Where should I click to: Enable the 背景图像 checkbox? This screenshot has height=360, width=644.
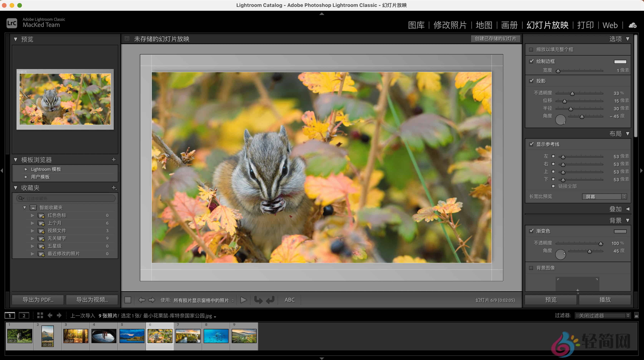tap(531, 268)
